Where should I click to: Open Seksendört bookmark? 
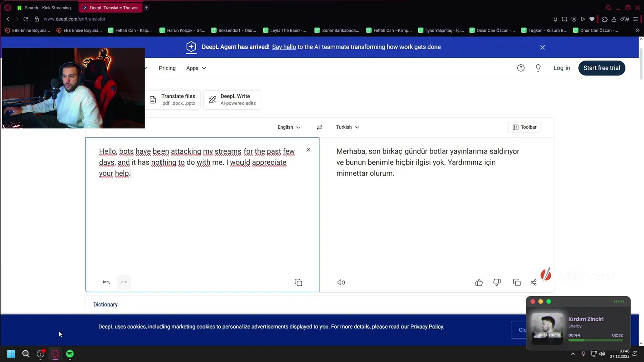(234, 30)
